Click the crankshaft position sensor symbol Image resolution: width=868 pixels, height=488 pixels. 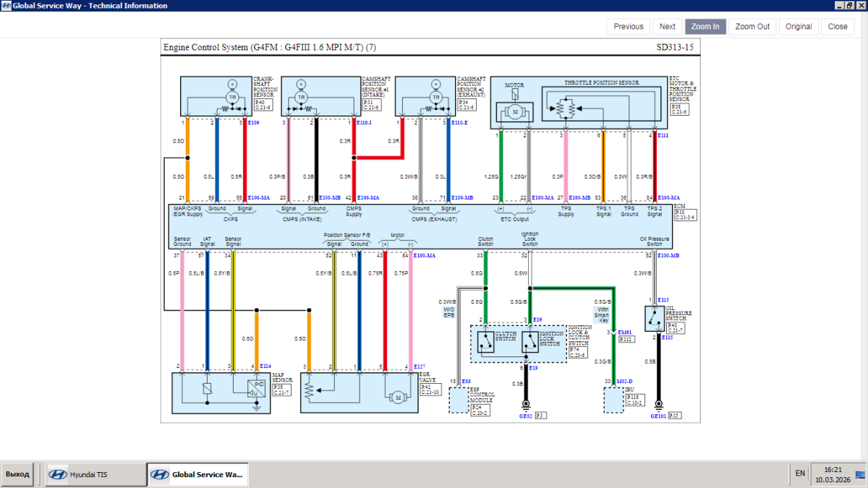click(232, 96)
